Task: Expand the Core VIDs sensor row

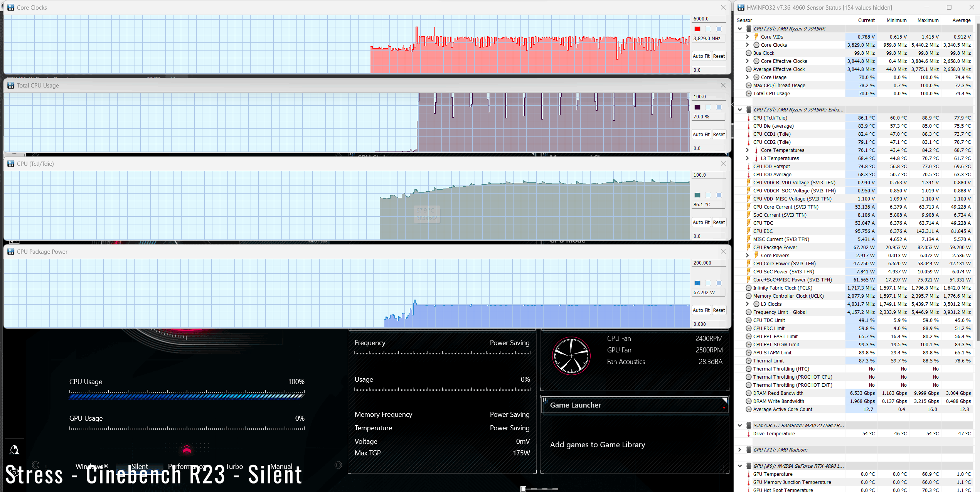Action: click(x=747, y=37)
